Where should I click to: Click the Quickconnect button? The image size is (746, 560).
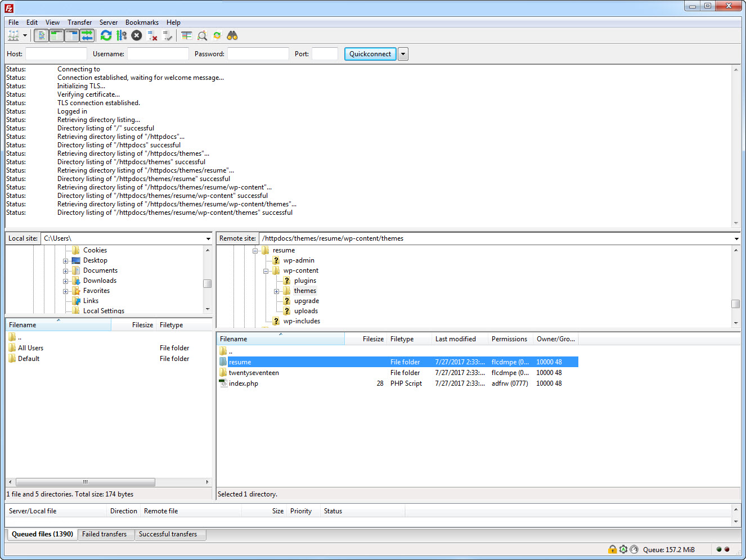point(370,54)
